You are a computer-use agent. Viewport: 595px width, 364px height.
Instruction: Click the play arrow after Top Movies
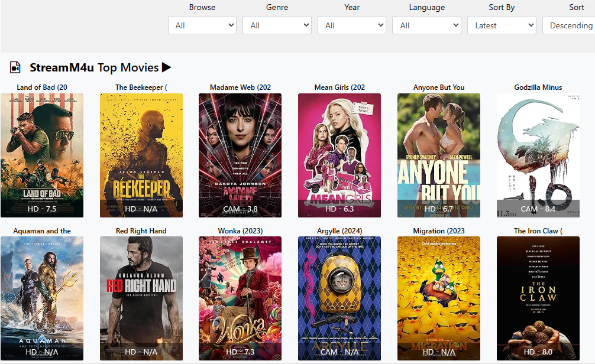pos(166,67)
